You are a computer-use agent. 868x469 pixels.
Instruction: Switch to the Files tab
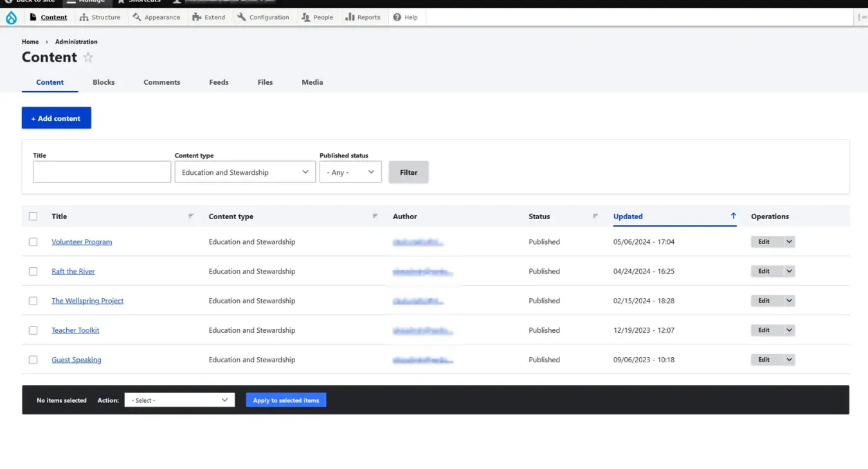coord(265,82)
